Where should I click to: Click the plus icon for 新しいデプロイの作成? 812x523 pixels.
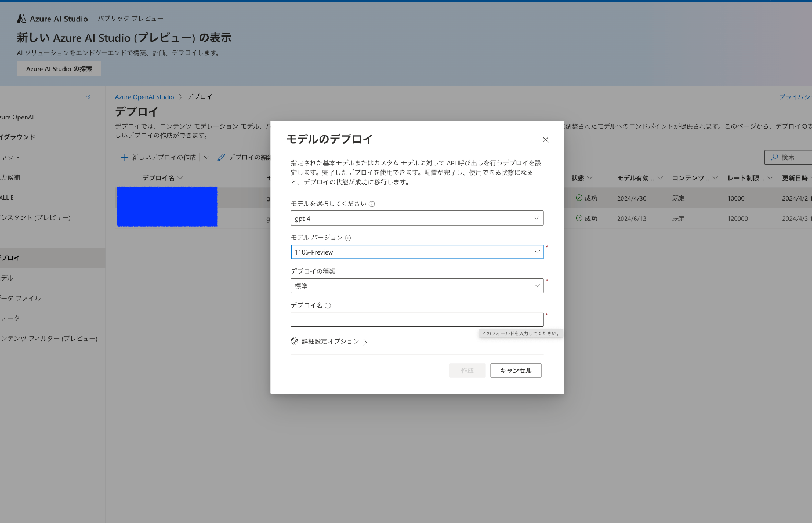124,157
